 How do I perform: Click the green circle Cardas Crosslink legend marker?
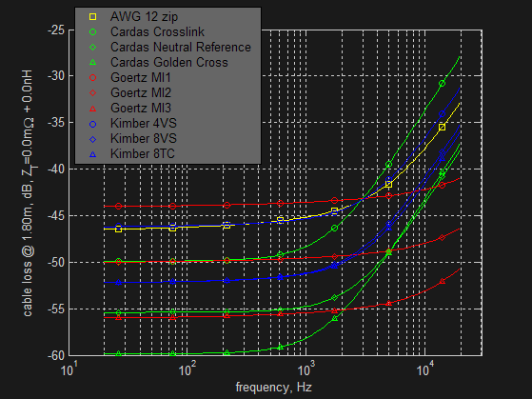click(x=92, y=32)
